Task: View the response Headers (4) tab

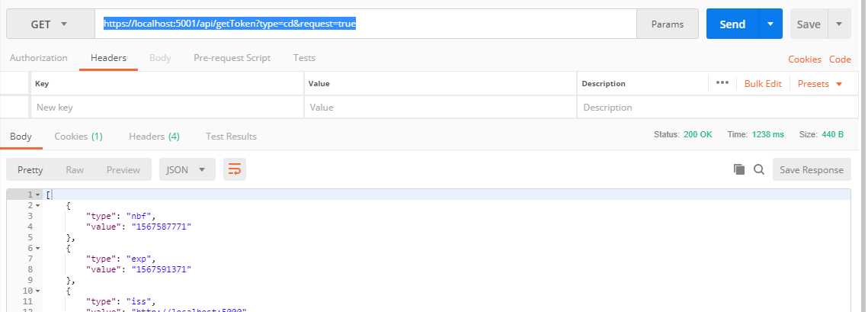Action: (154, 137)
